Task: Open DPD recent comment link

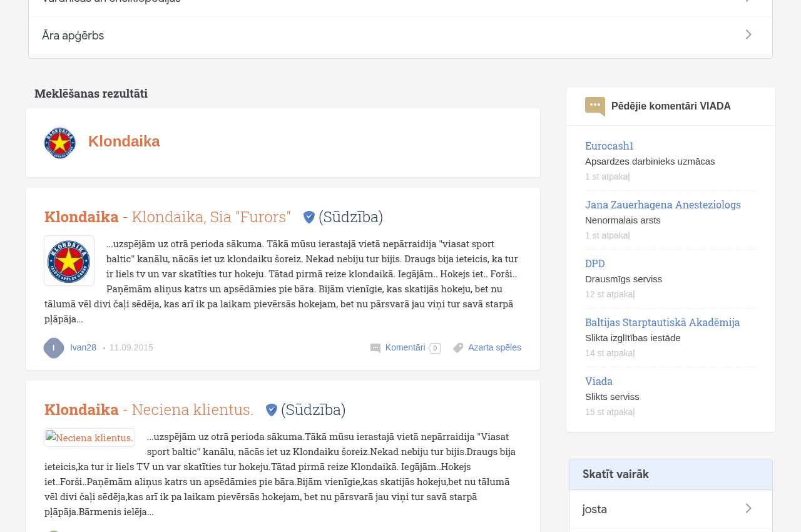Action: click(595, 263)
